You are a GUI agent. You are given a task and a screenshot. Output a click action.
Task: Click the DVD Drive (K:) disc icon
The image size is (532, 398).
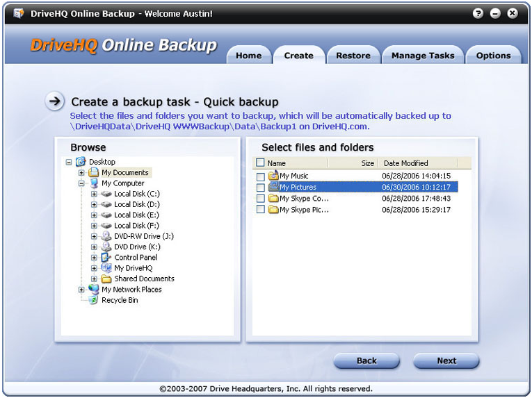pos(106,247)
